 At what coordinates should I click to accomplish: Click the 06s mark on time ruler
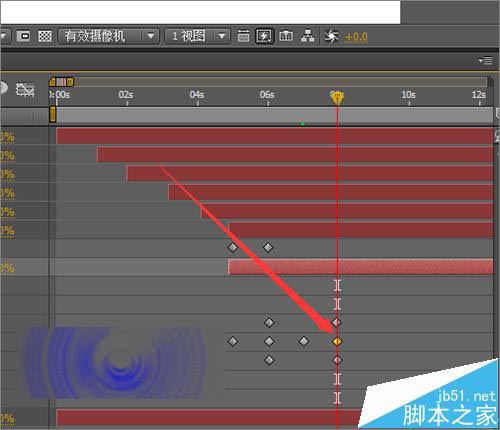(x=267, y=95)
